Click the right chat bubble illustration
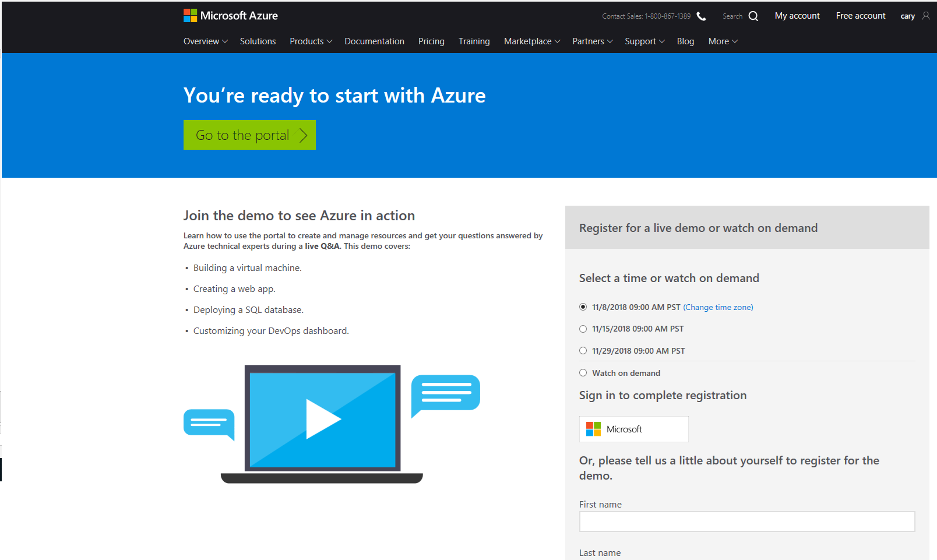The height and width of the screenshot is (560, 937). tap(446, 395)
